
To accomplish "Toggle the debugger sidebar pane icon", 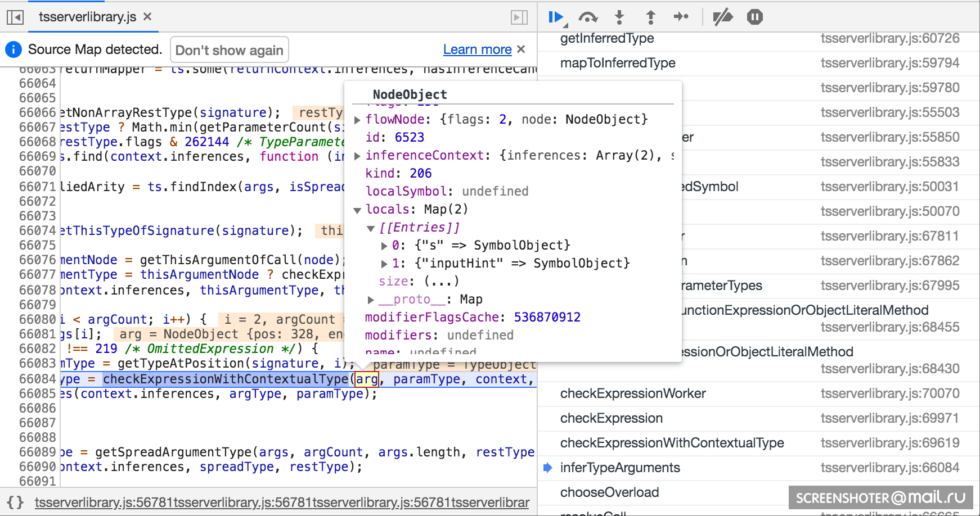I will (x=519, y=17).
